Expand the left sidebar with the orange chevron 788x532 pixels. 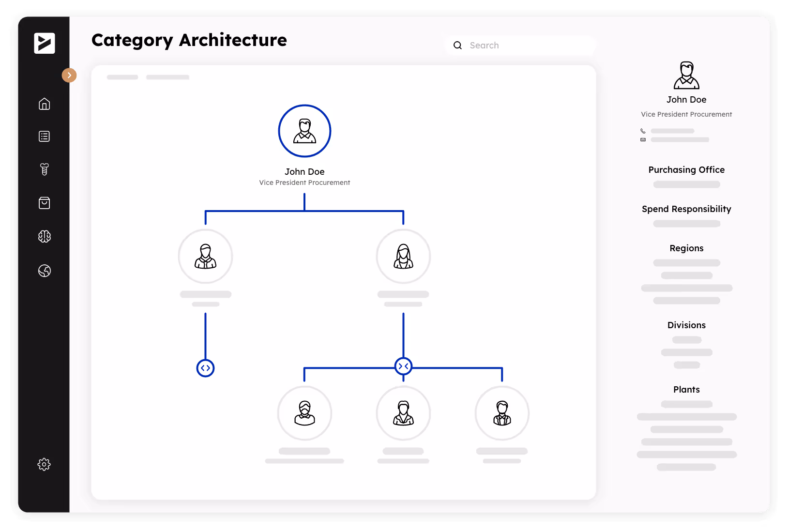coord(69,75)
